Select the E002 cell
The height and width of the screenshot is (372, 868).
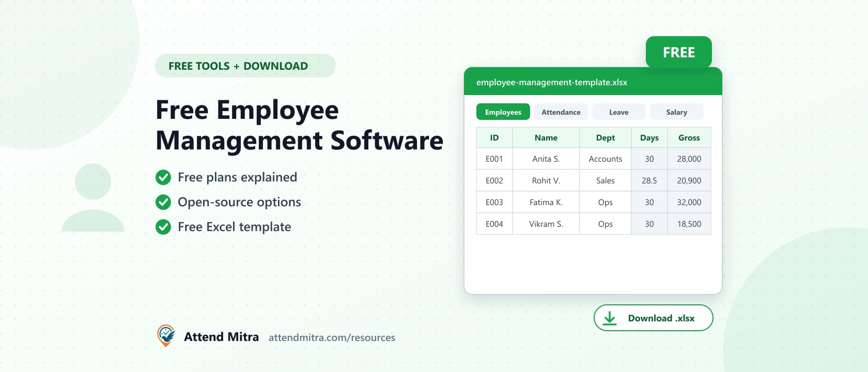pos(494,180)
